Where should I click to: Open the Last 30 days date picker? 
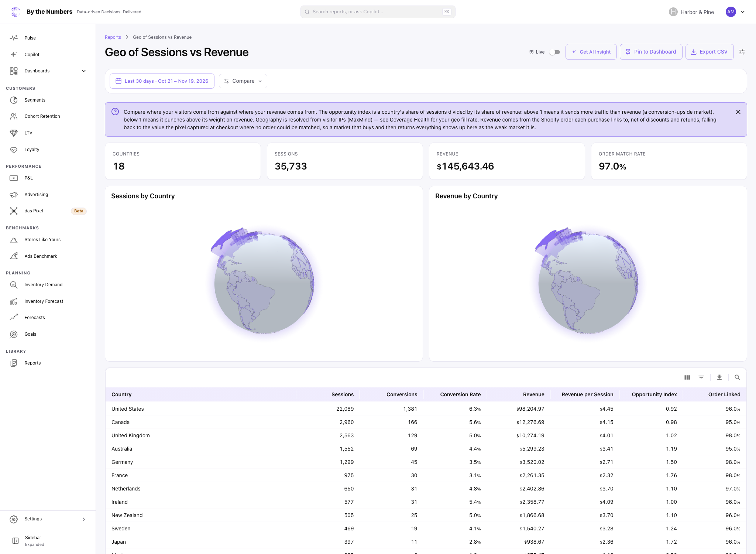(162, 81)
